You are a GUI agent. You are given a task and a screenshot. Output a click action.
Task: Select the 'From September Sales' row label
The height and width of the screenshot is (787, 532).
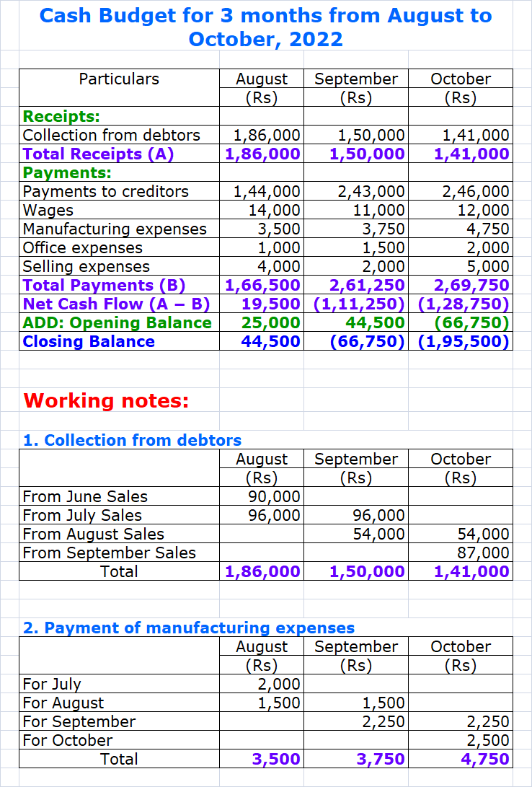click(x=110, y=553)
